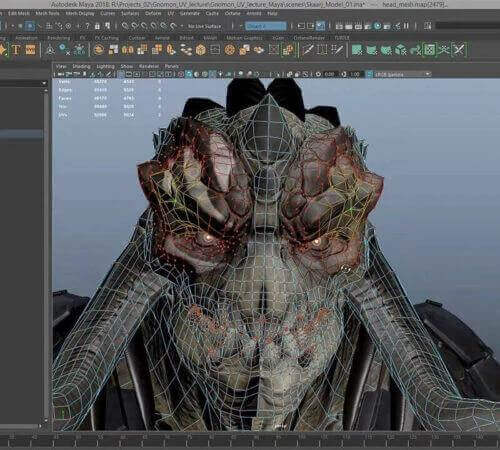Click the lock selection padlock icon
The height and width of the screenshot is (450, 500).
click(x=97, y=26)
